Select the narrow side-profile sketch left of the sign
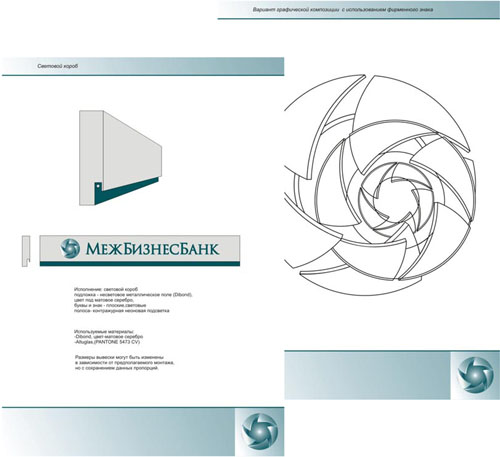This screenshot has height=457, width=500. (x=26, y=251)
